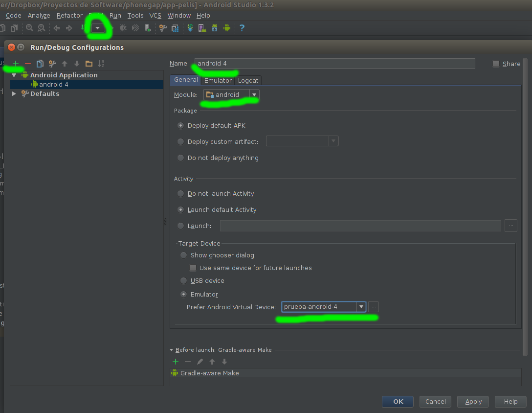The height and width of the screenshot is (413, 532).
Task: Click the Android Device Monitor toolbar icon
Action: tap(226, 28)
